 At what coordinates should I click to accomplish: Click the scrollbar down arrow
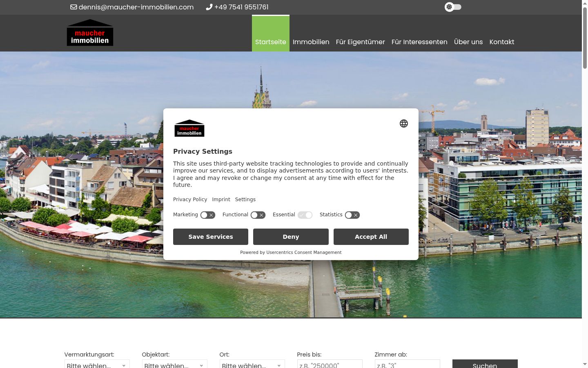585,364
